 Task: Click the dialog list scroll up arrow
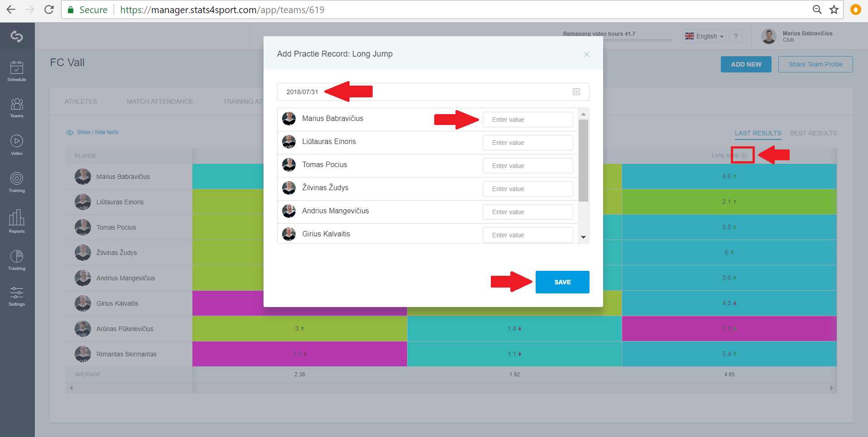583,114
